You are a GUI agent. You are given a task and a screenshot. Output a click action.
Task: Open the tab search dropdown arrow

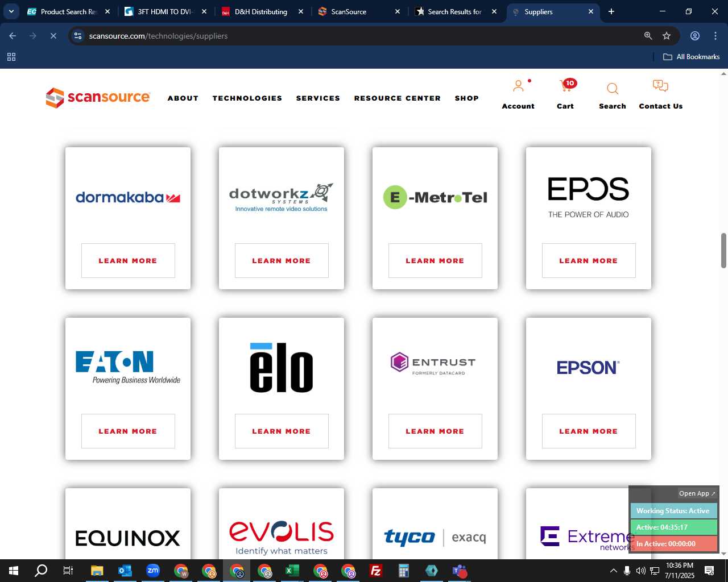tap(11, 11)
